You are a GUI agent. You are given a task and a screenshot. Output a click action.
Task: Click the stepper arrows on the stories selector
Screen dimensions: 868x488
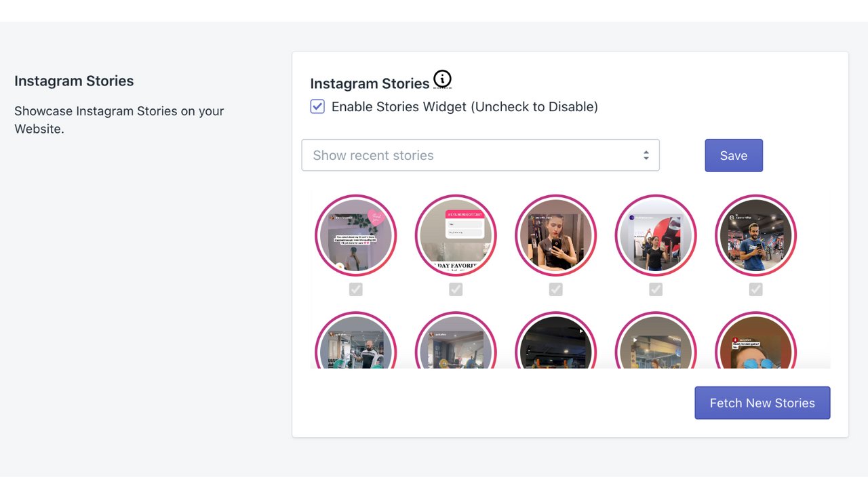click(646, 155)
